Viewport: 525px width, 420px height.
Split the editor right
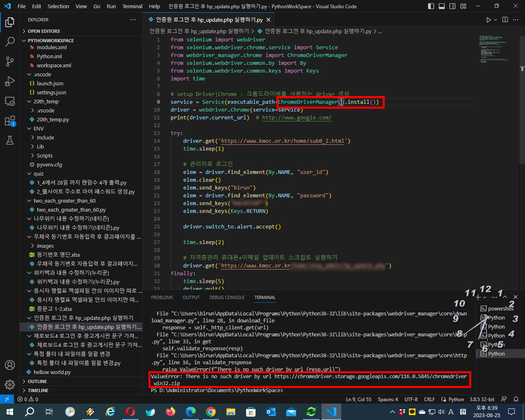tap(505, 20)
